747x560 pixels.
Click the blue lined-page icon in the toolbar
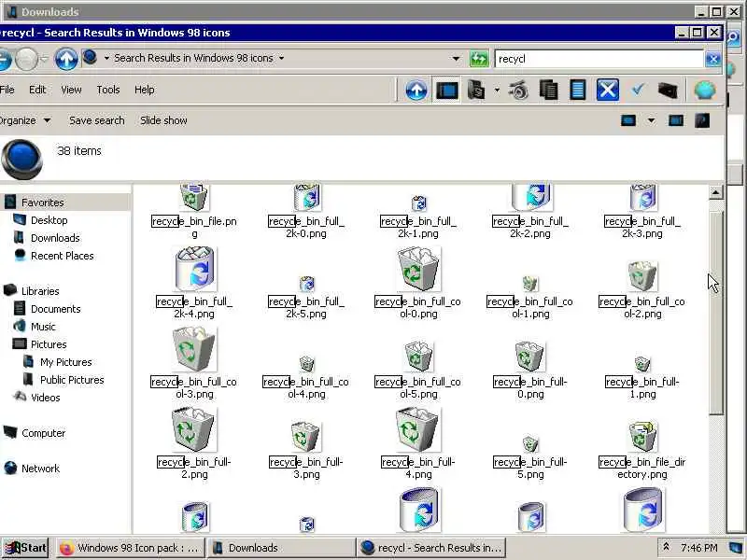tap(577, 90)
